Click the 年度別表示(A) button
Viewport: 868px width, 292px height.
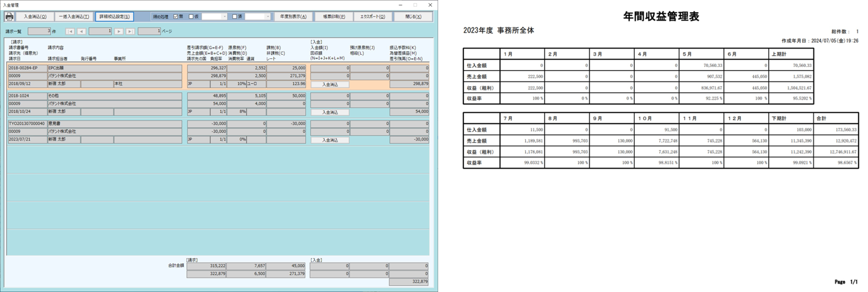tap(293, 17)
